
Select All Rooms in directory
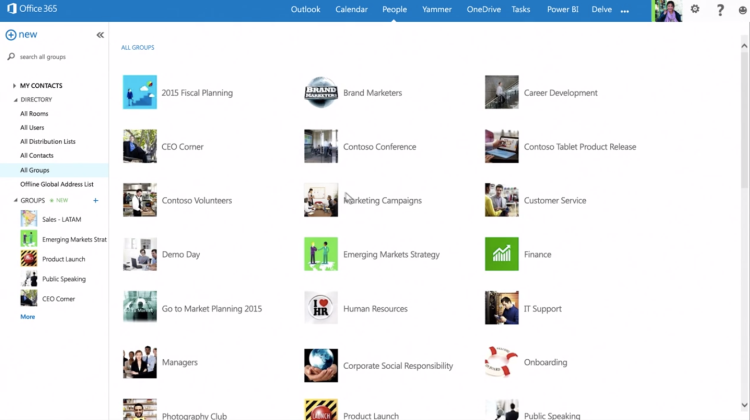(x=34, y=113)
